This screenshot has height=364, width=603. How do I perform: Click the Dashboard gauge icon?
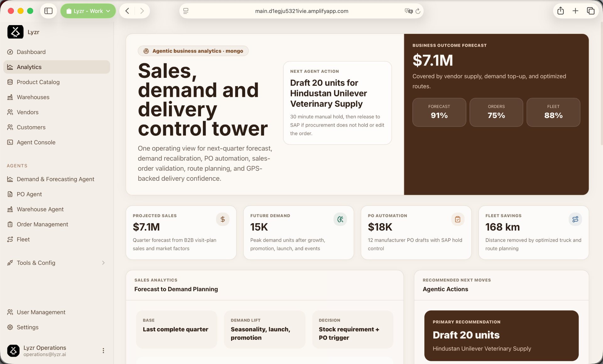coord(10,52)
